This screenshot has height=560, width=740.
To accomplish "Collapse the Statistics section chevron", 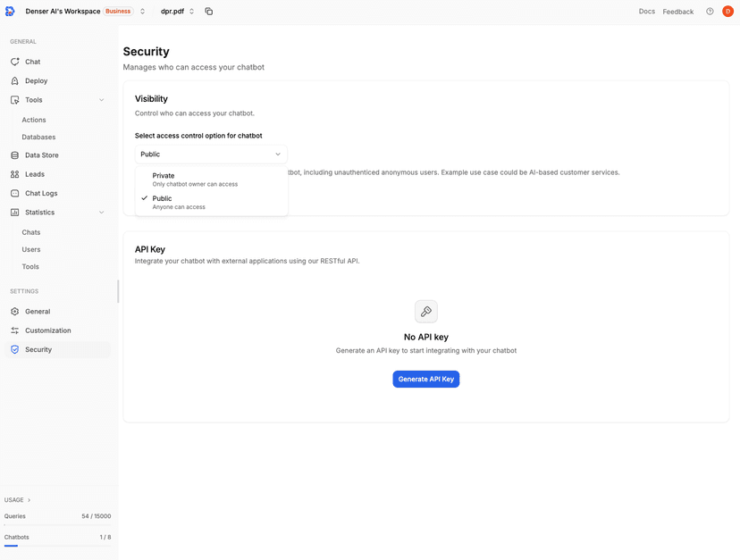I will click(x=101, y=212).
